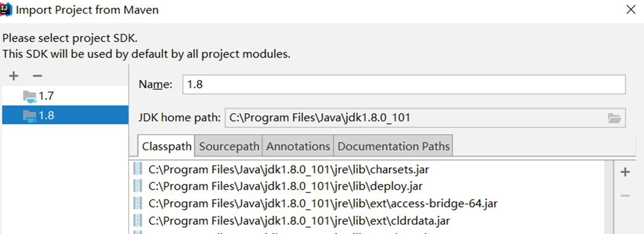Click the plus icon beside the classpath list
Viewport: 644px width, 234px height.
[x=624, y=172]
